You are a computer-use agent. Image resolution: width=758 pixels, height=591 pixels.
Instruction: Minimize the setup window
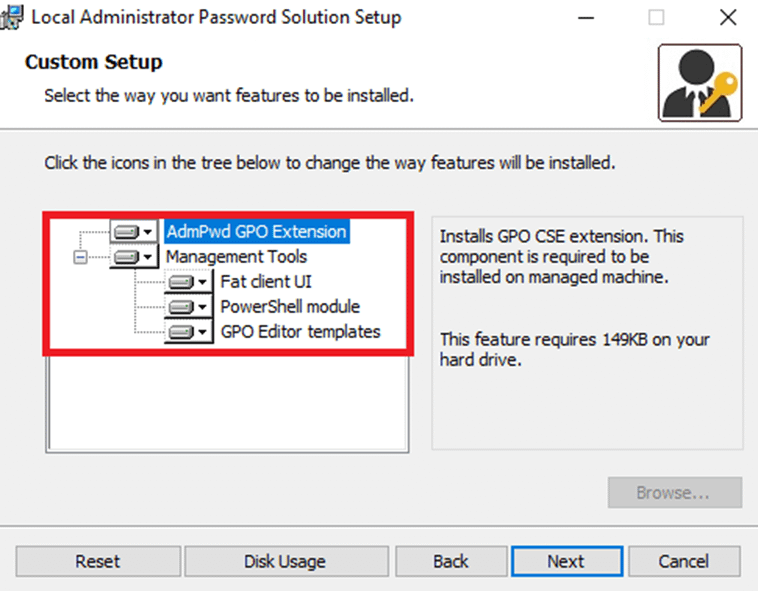pos(586,18)
